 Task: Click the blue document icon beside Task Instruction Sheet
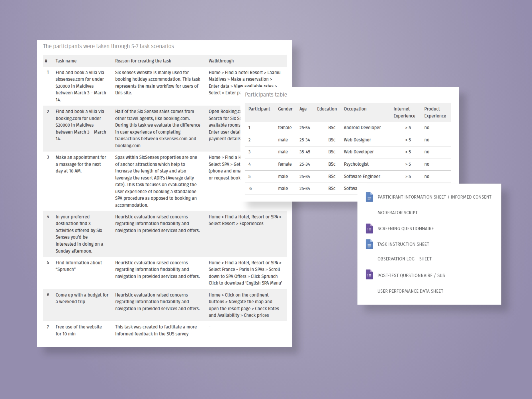pos(369,244)
